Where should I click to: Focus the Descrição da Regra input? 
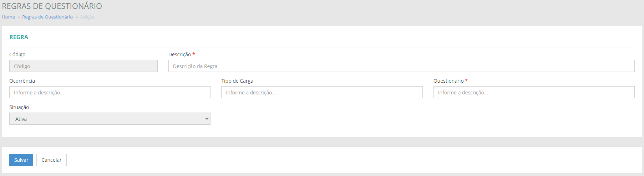401,66
